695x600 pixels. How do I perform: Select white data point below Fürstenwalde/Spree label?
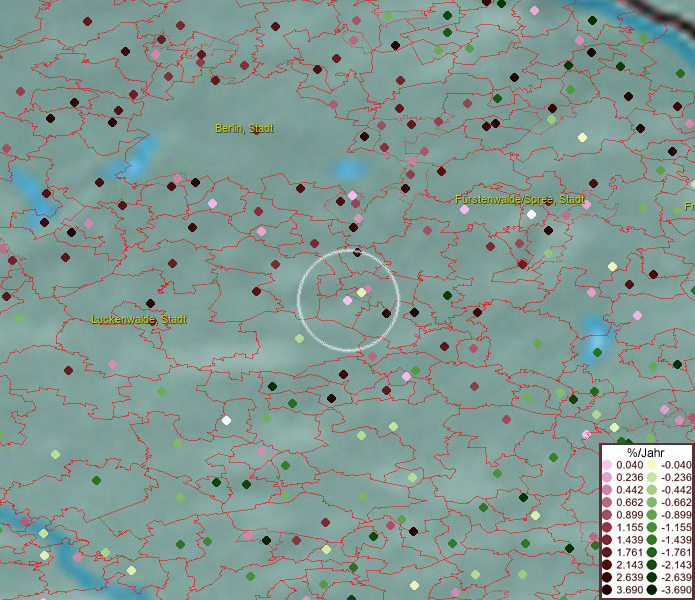tap(531, 215)
